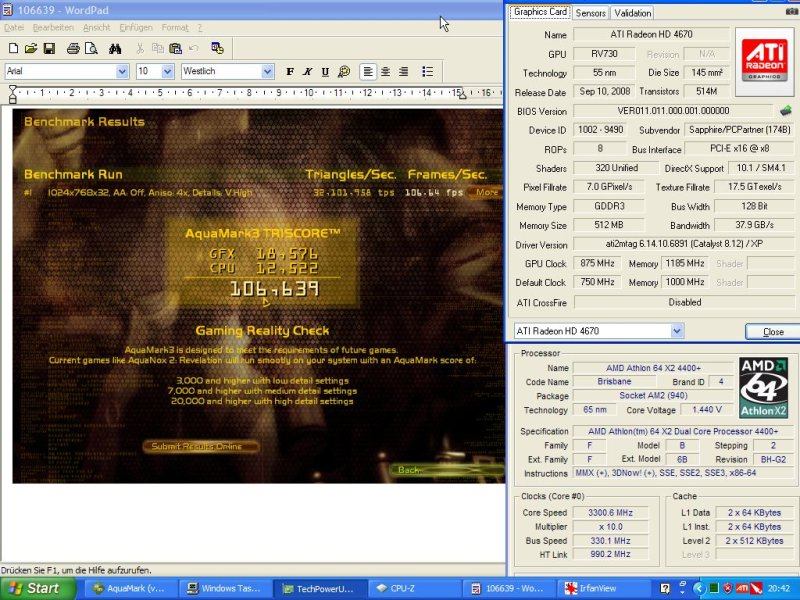
Task: Open the Einfügen menu
Action: (136, 28)
